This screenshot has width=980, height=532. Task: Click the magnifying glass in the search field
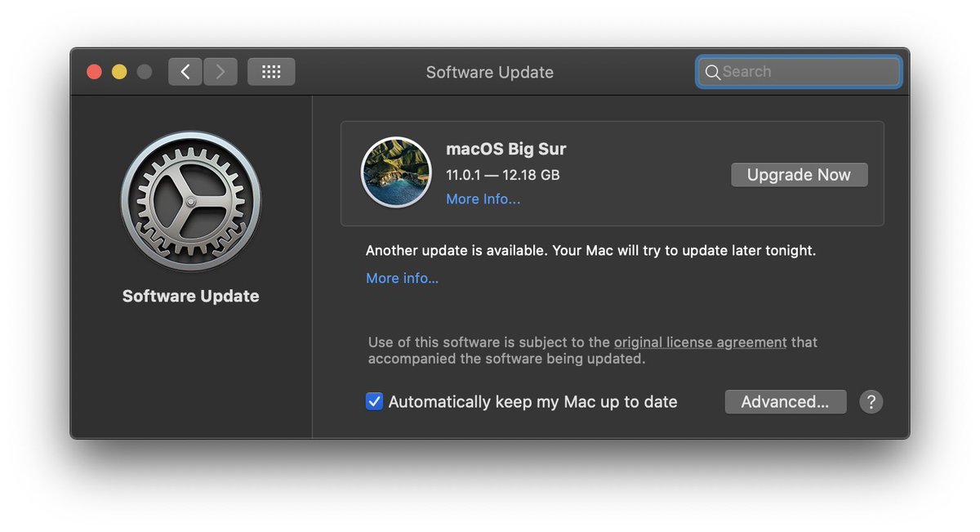click(x=713, y=72)
